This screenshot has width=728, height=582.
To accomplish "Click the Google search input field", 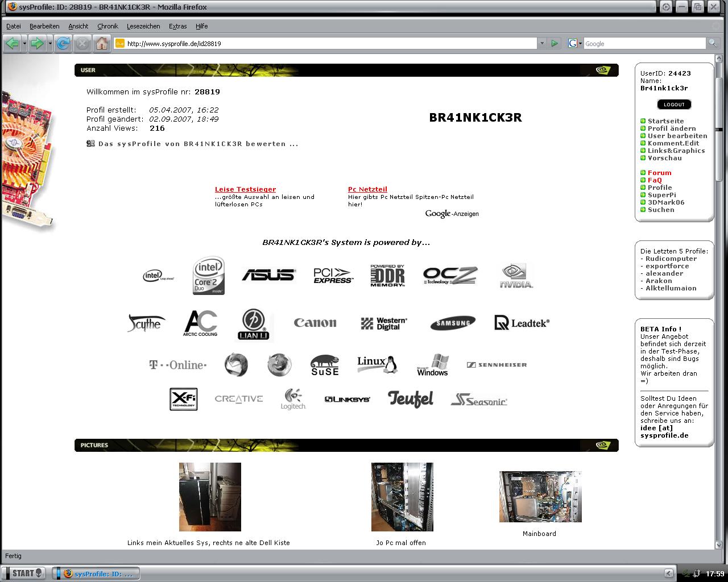I will (645, 43).
